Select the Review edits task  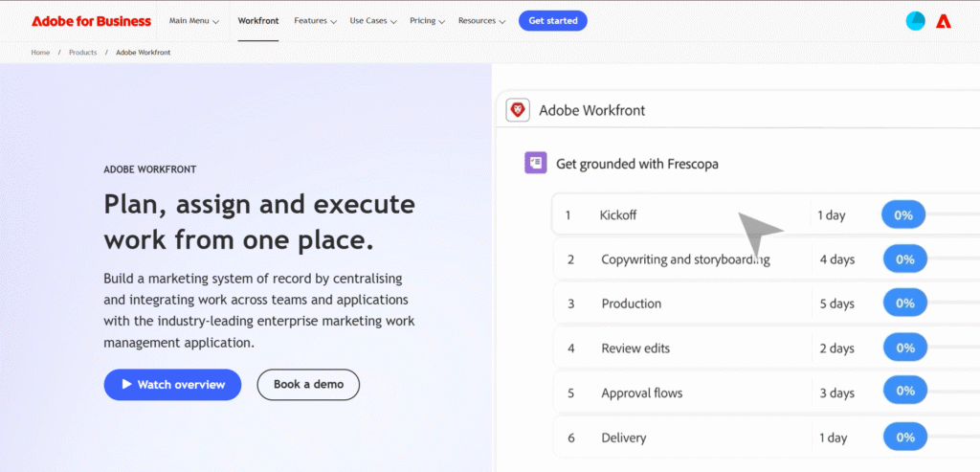pyautogui.click(x=767, y=348)
